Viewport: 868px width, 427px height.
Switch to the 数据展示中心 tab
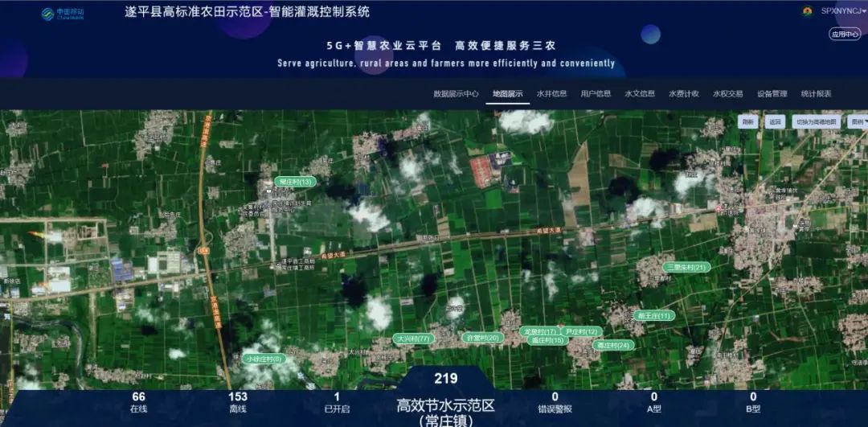(x=456, y=93)
